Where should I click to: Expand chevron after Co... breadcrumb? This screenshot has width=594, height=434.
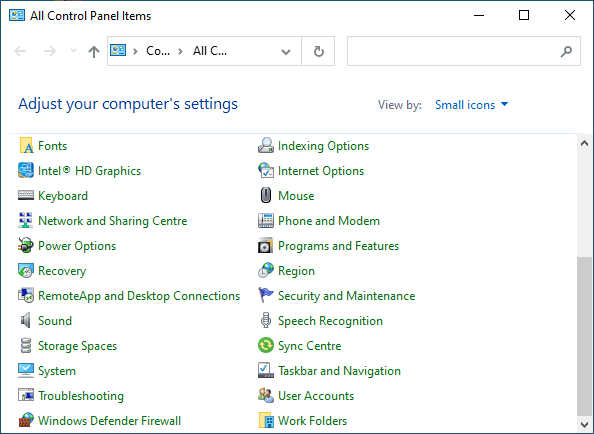(180, 52)
